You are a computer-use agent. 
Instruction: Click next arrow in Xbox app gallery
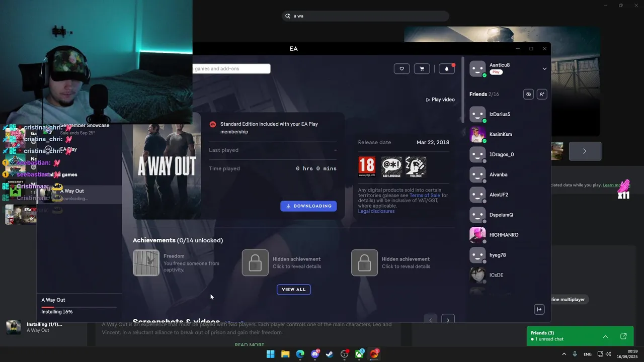pos(585,151)
